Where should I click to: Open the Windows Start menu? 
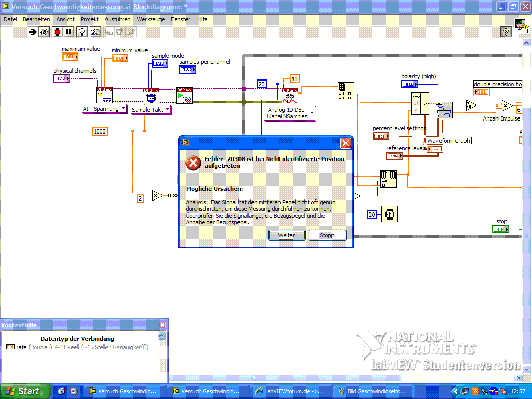coord(25,391)
